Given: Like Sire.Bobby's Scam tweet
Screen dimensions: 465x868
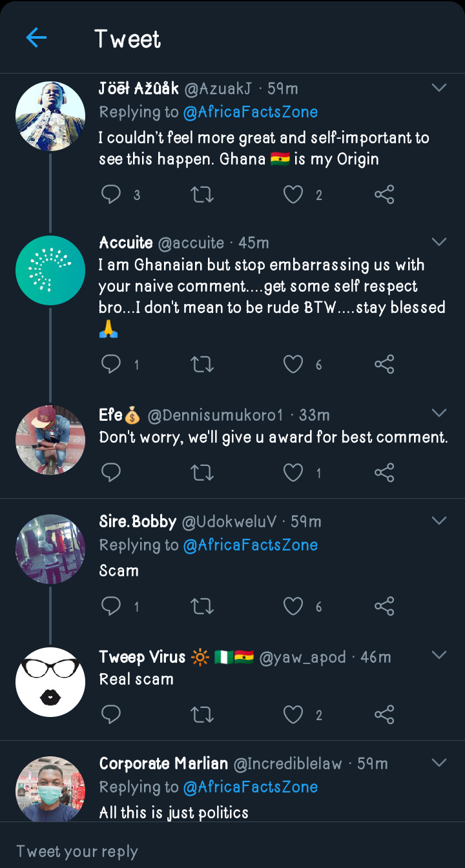Looking at the screenshot, I should pyautogui.click(x=293, y=606).
